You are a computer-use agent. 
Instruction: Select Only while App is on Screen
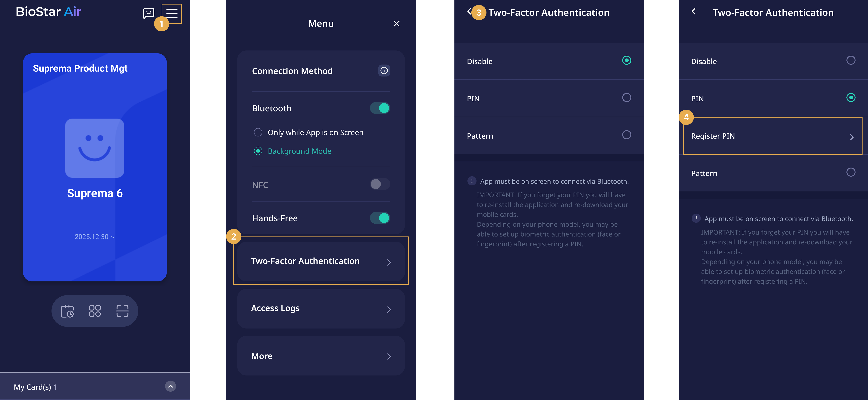click(x=258, y=132)
